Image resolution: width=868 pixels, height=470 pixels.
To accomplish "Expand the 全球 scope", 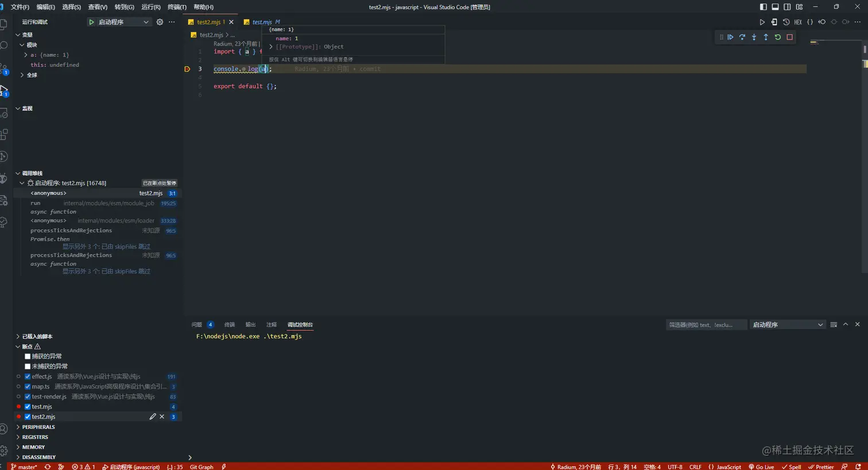I will click(x=22, y=75).
